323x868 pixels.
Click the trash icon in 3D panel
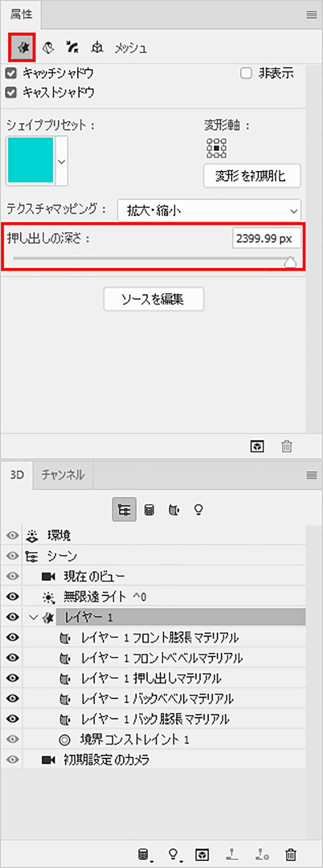pyautogui.click(x=291, y=855)
